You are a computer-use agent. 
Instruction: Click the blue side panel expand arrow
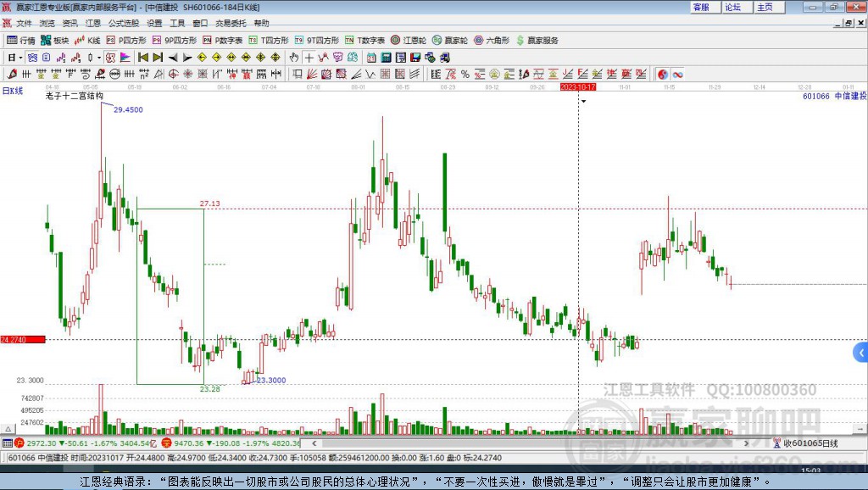coord(861,352)
